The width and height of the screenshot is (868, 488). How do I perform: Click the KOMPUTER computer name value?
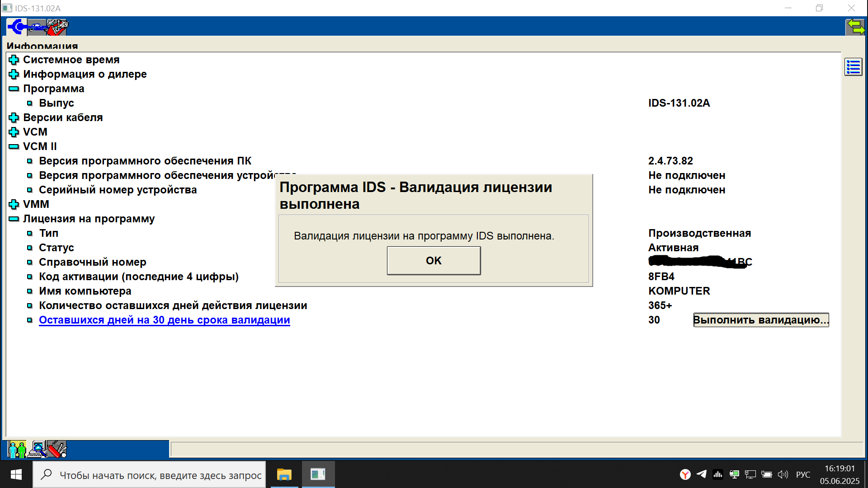click(x=679, y=291)
